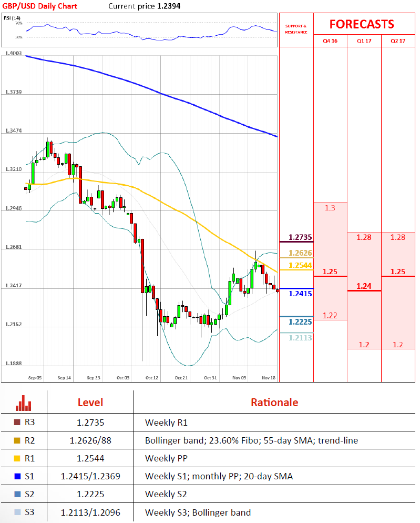Viewport: 420px width, 523px height.
Task: Click the Current price 1.2394 text
Action: pos(145,6)
